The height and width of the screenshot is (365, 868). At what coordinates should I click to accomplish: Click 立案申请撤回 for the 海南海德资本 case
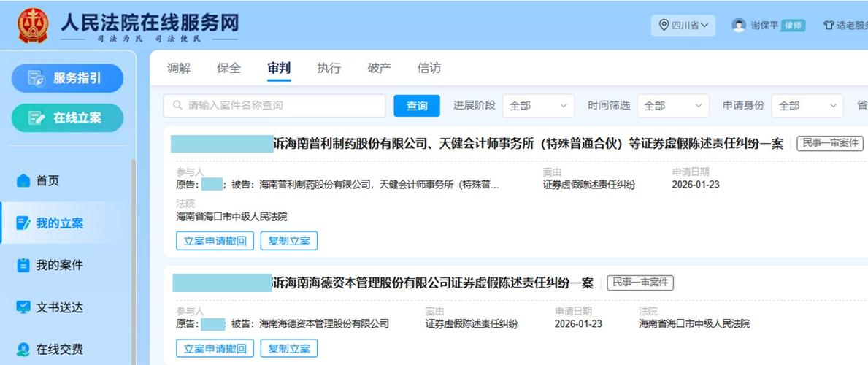tap(215, 348)
